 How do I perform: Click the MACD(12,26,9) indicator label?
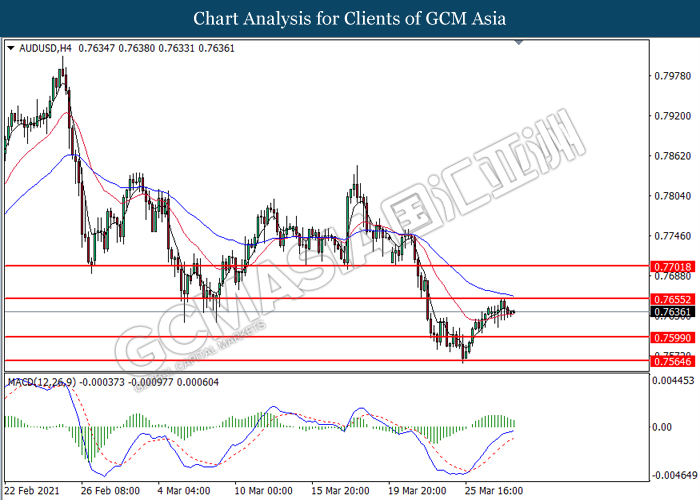tap(42, 382)
